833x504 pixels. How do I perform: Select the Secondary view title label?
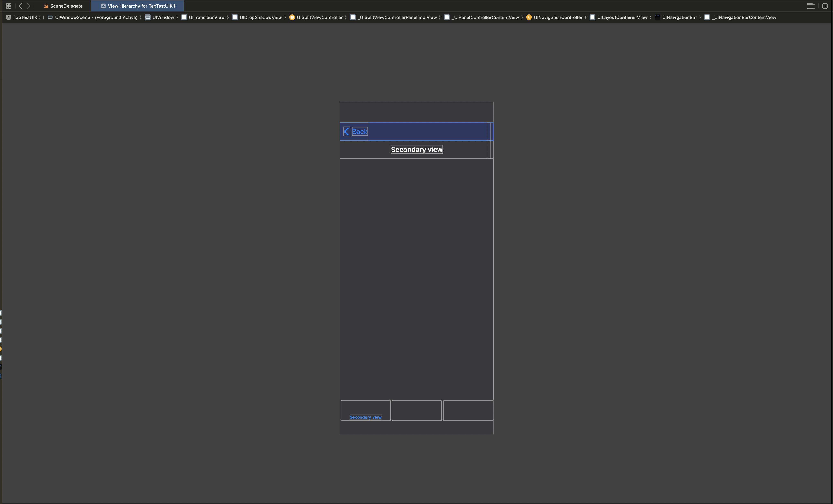coord(416,149)
